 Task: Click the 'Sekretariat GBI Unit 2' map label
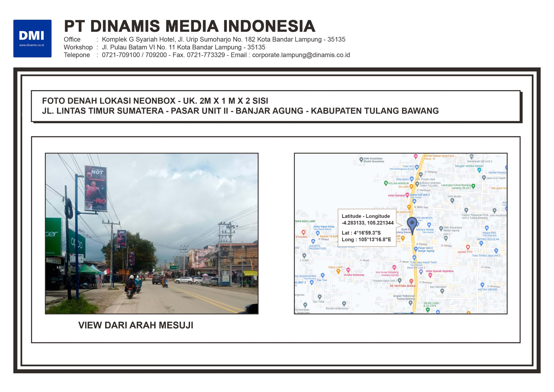point(479,161)
